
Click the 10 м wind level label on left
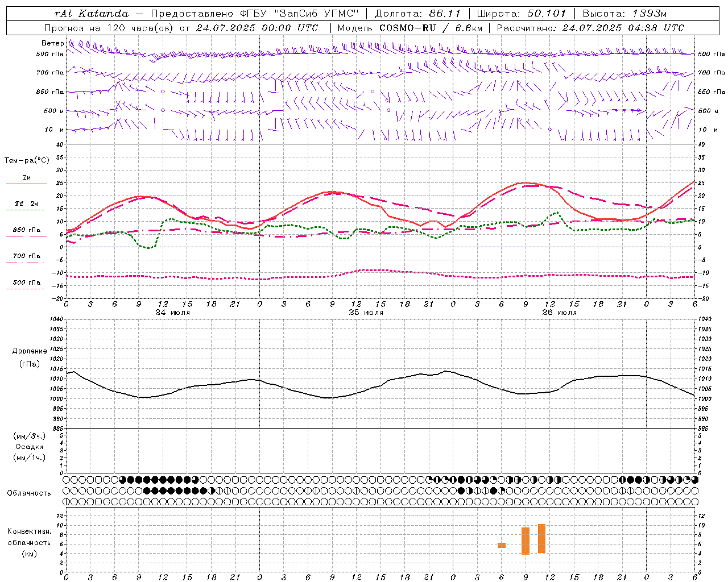(55, 130)
